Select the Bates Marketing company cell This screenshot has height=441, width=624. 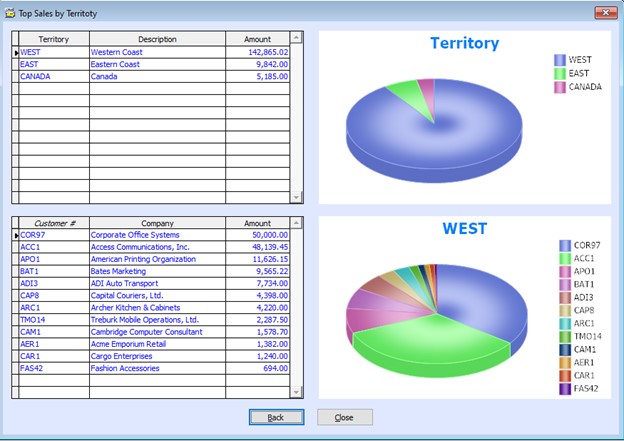coord(157,271)
